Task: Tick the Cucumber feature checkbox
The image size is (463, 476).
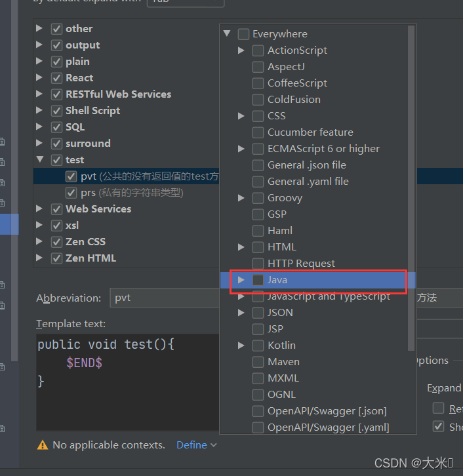Action: pyautogui.click(x=258, y=132)
